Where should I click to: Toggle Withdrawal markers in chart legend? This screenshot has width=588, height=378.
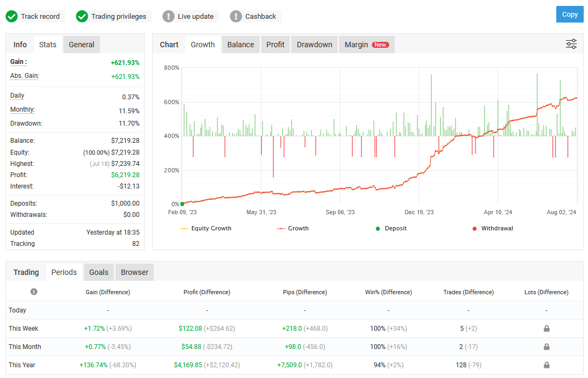(492, 228)
